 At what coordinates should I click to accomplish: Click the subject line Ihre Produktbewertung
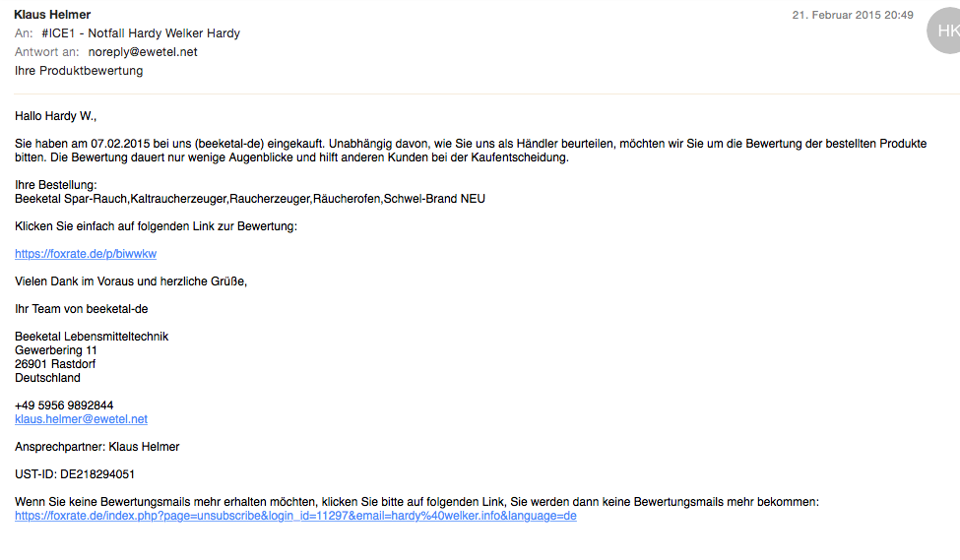coord(79,71)
